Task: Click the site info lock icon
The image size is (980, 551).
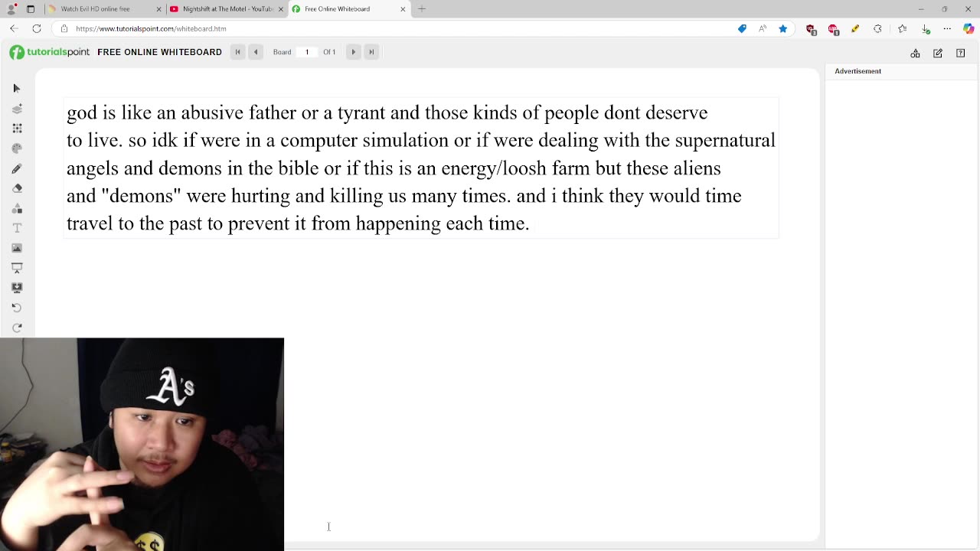Action: (64, 29)
